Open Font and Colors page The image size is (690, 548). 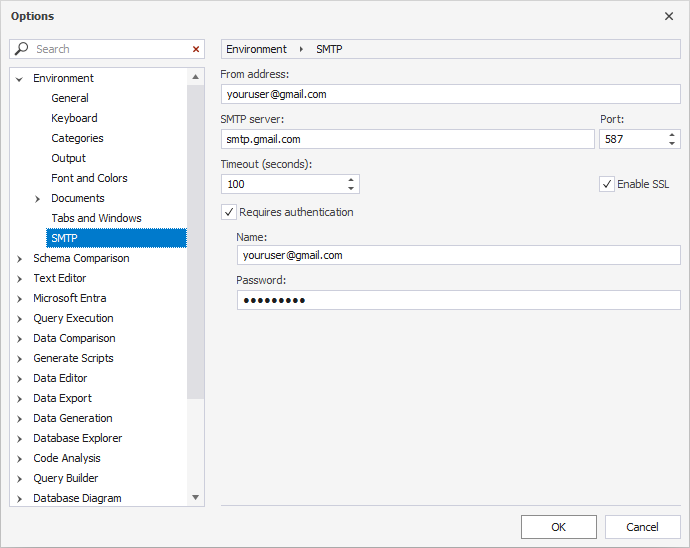click(x=89, y=178)
